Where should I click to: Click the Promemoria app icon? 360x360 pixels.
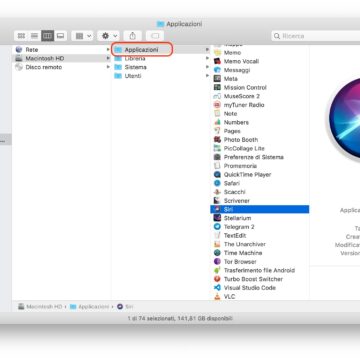(x=217, y=166)
